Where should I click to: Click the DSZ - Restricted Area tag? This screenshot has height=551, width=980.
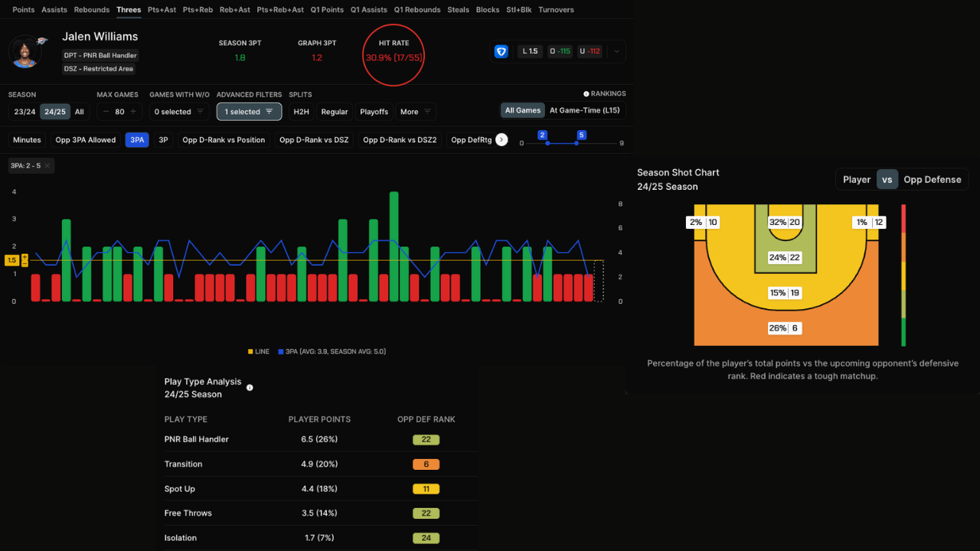pos(99,69)
